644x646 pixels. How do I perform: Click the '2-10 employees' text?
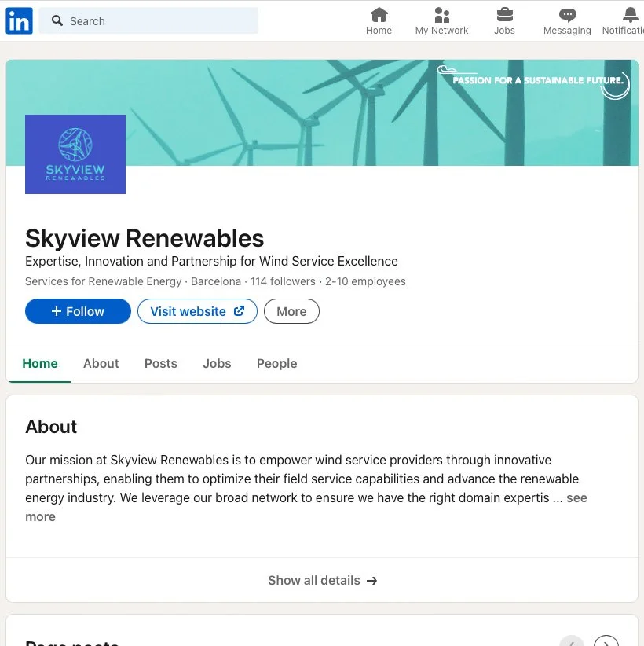click(365, 281)
